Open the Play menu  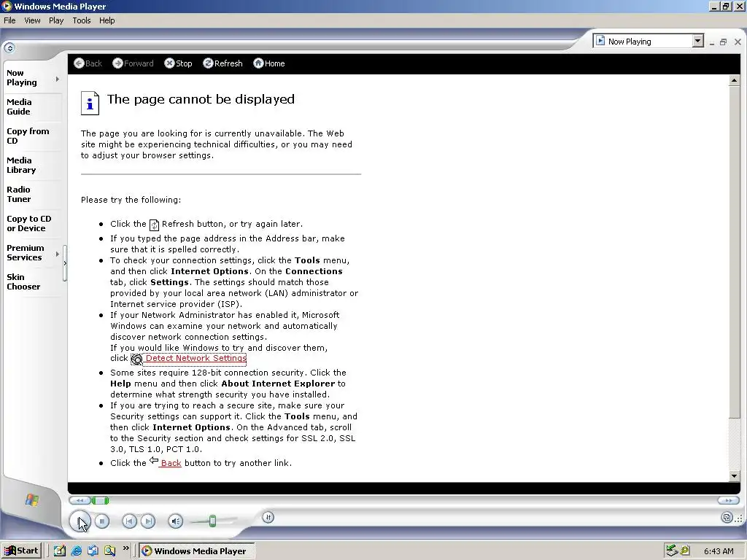56,20
